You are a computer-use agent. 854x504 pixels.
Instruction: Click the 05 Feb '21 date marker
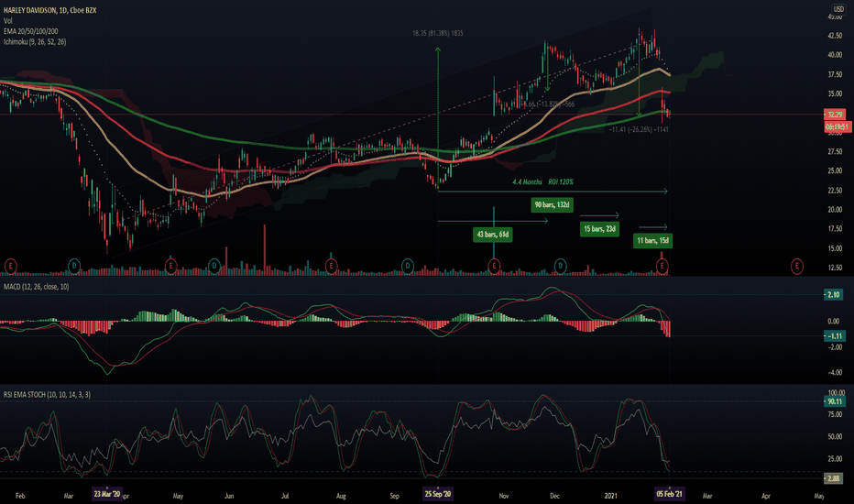coord(670,494)
